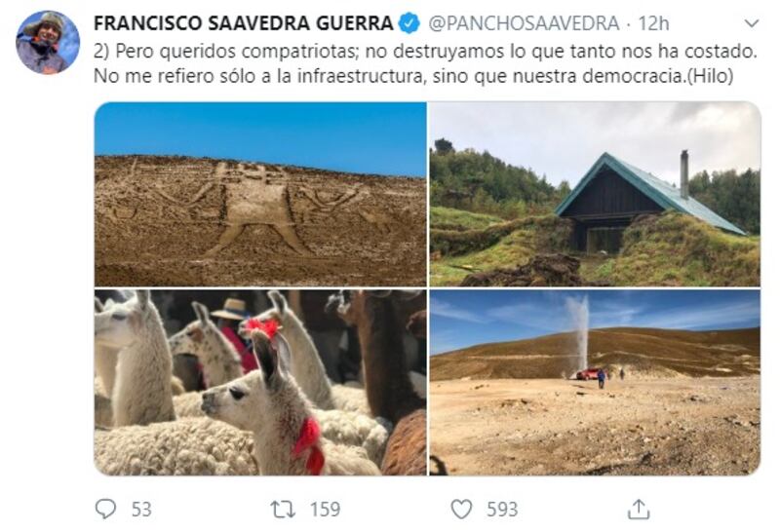780x532 pixels.
Task: Open the FRANCISCO SAAVEDRA GUERRA profile name
Action: pos(244,23)
